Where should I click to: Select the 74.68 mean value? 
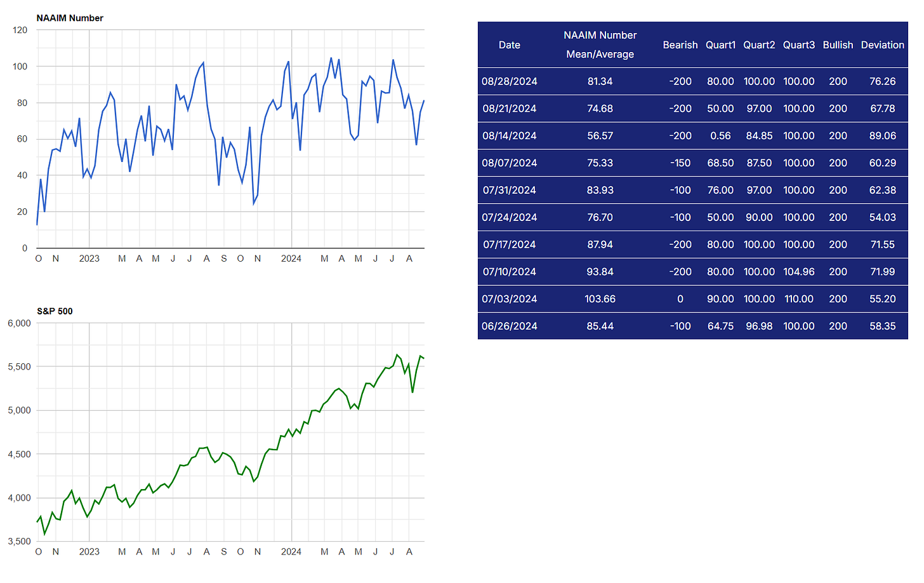600,109
